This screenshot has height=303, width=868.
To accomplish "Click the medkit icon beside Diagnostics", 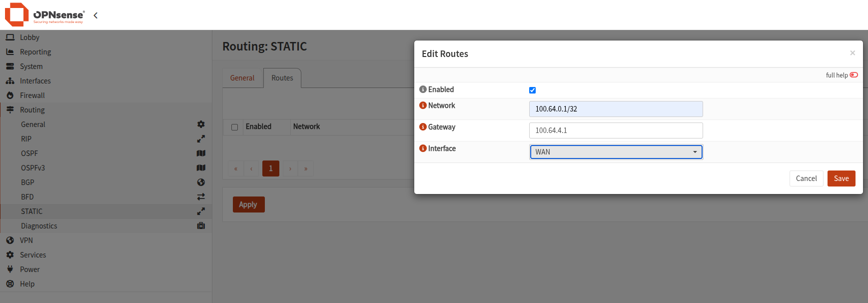I will (x=201, y=225).
